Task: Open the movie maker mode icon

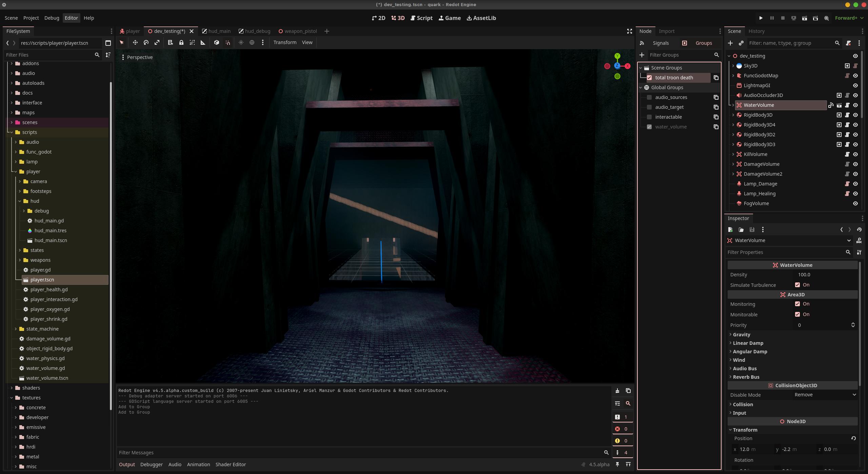Action: [x=827, y=18]
